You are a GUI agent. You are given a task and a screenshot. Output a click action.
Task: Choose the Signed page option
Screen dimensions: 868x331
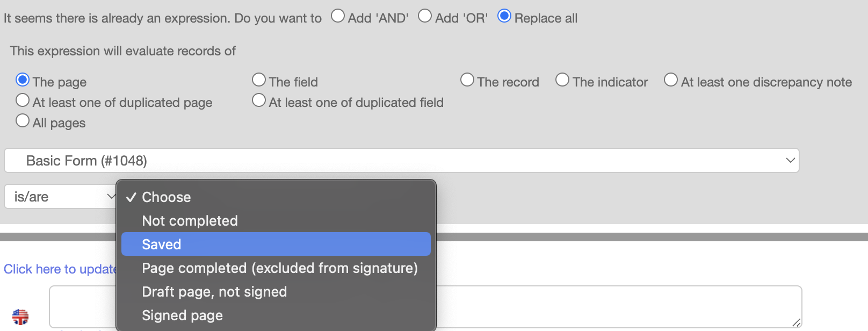[182, 315]
